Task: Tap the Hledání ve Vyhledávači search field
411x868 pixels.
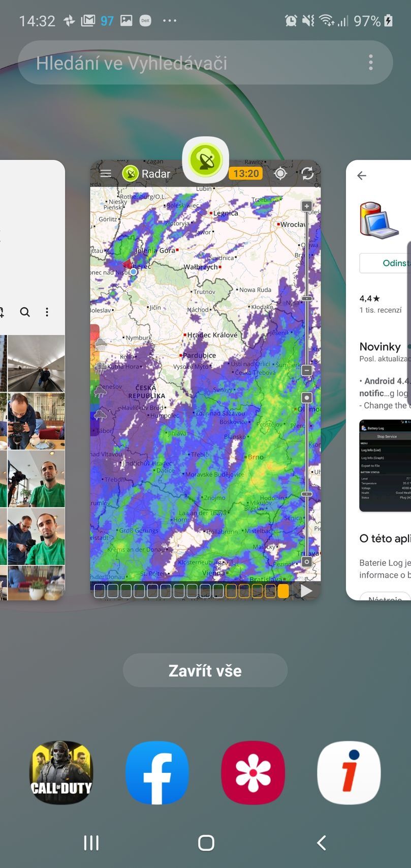Action: tap(193, 63)
